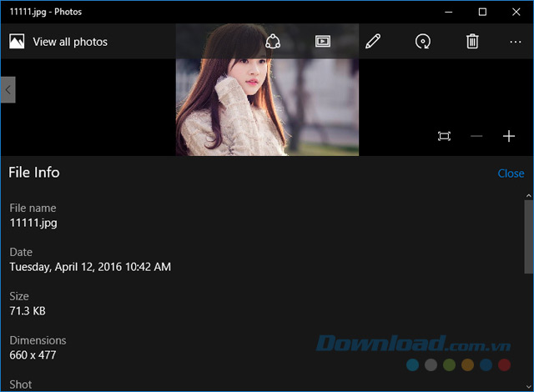Start the slideshow
534x392 pixels.
coord(323,42)
